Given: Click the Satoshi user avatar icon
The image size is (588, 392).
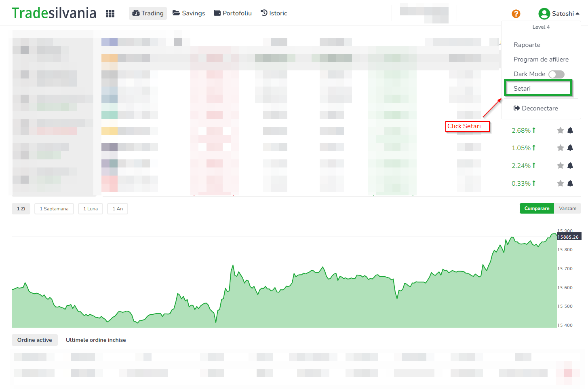Looking at the screenshot, I should click(x=544, y=14).
